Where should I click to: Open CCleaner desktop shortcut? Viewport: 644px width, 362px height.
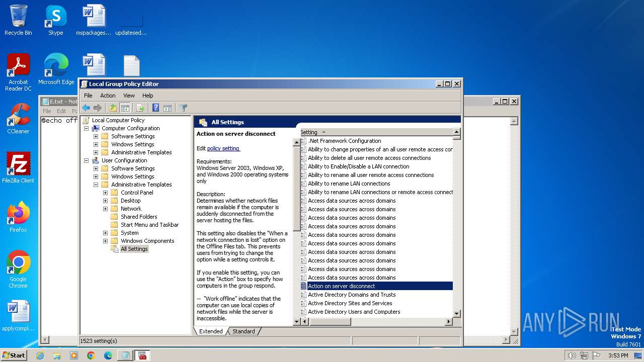click(18, 119)
